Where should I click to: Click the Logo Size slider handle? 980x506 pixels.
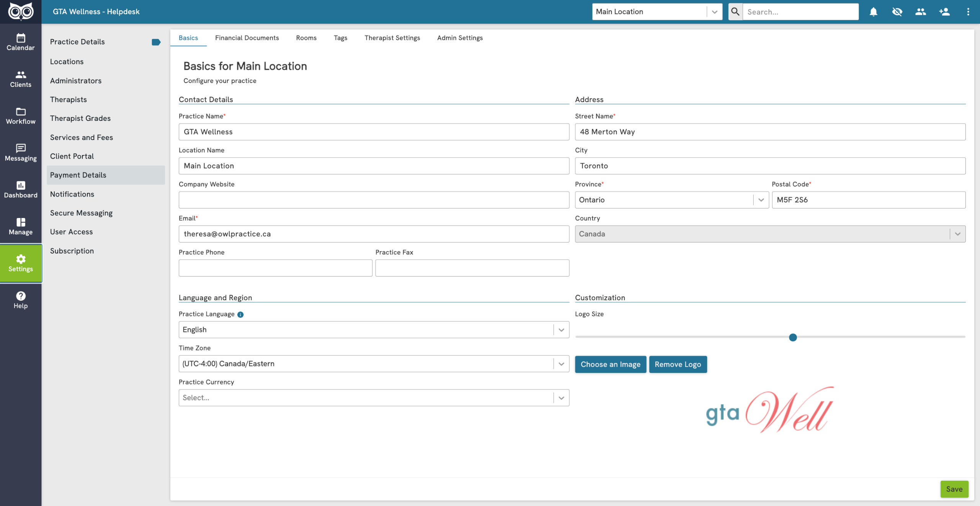(793, 337)
